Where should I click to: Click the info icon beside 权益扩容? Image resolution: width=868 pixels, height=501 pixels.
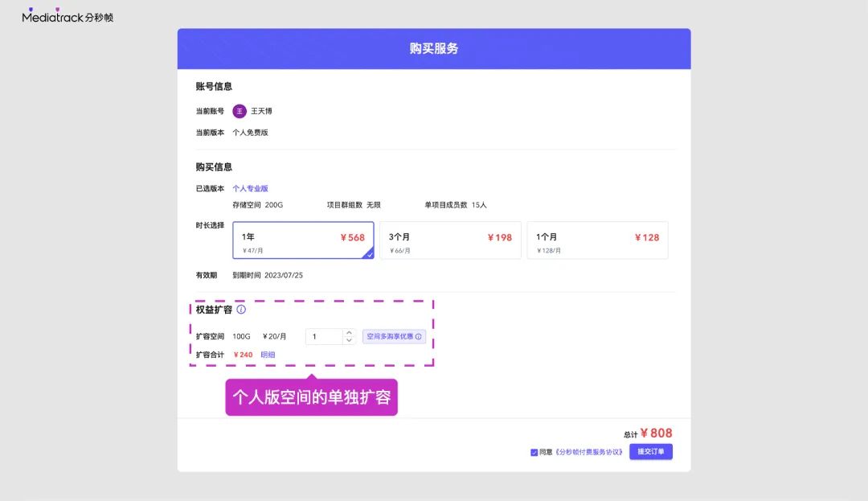click(x=241, y=310)
